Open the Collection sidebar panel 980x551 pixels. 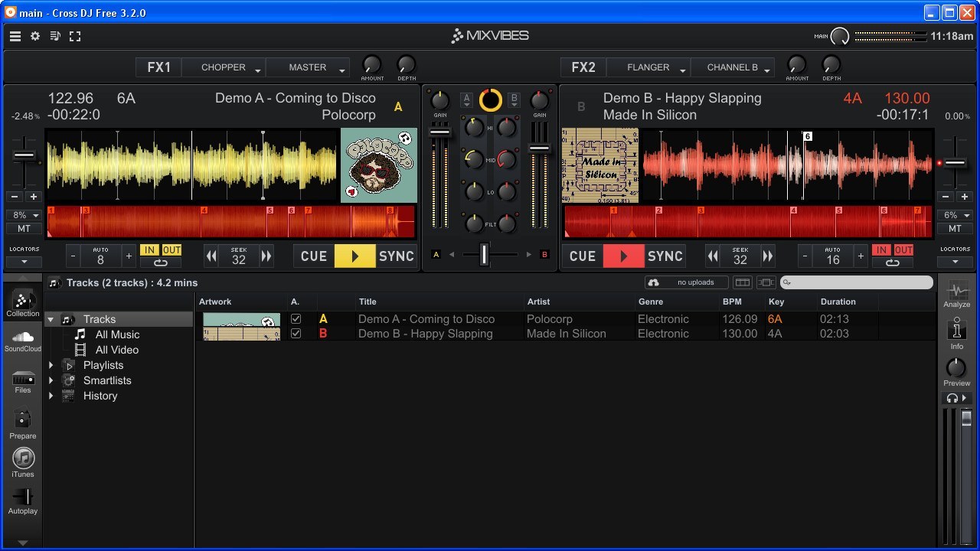click(x=23, y=304)
